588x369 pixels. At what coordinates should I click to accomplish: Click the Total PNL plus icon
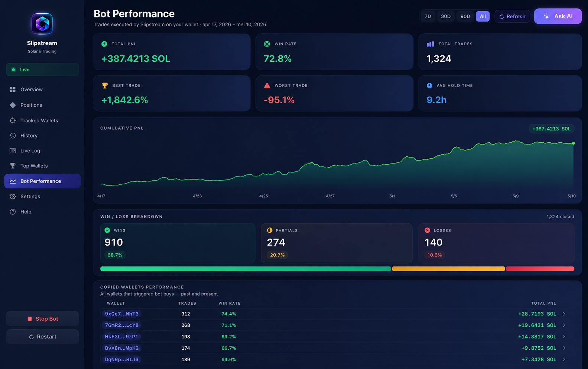pyautogui.click(x=104, y=44)
